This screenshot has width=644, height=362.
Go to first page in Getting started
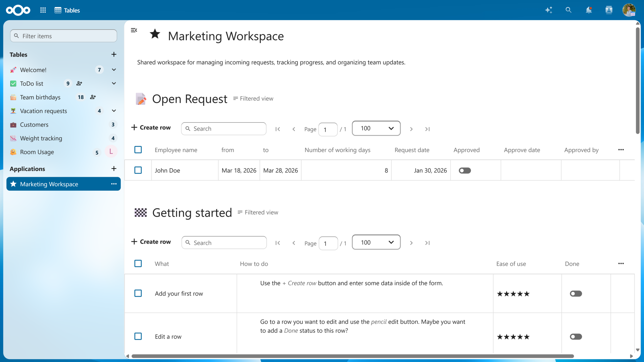click(278, 243)
